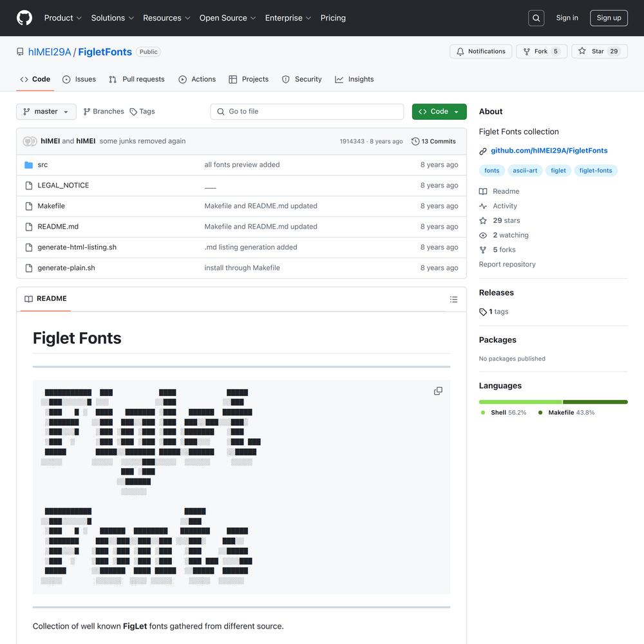Select the figlet topic tag
The image size is (644, 644).
[558, 171]
